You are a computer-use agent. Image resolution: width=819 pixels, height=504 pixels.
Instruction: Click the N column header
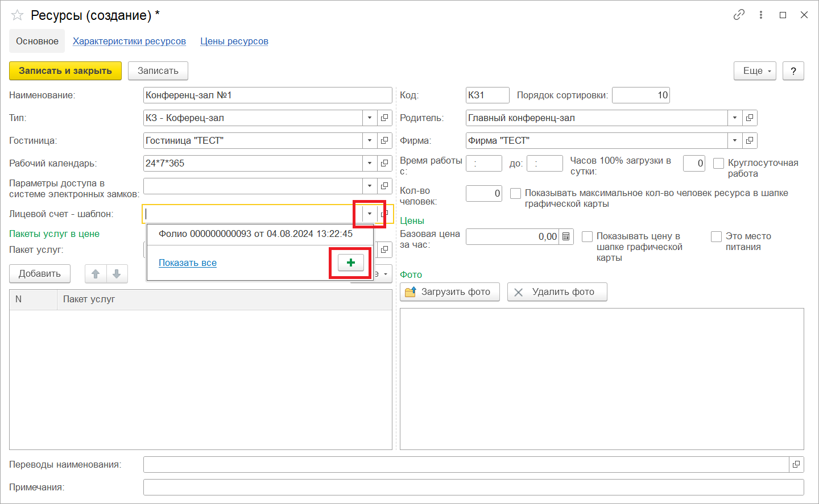(34, 299)
